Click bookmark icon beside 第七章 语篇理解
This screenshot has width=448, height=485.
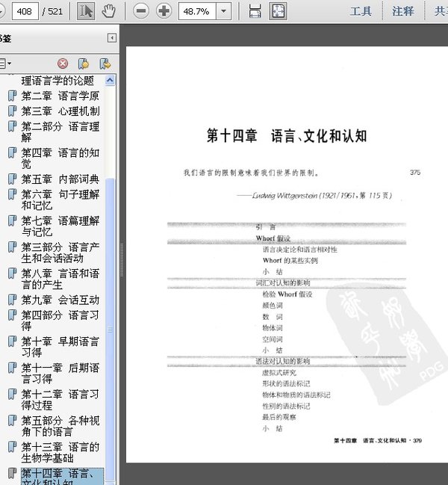click(x=12, y=220)
